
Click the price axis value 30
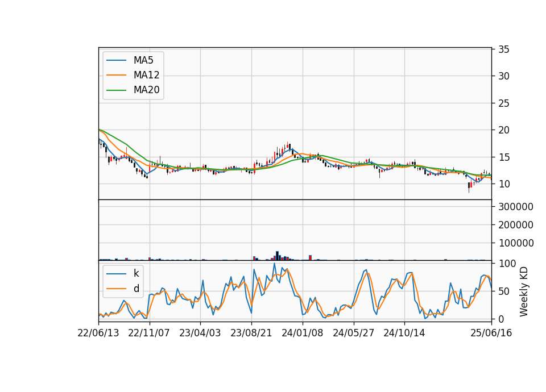[504, 76]
